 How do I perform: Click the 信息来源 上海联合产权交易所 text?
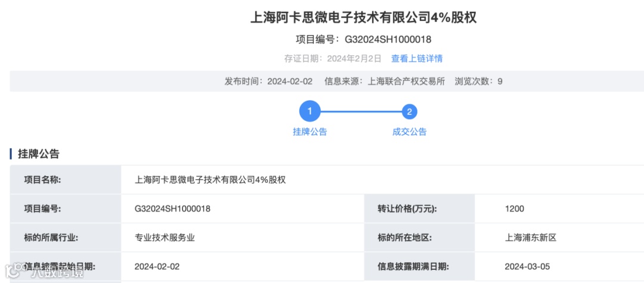385,81
